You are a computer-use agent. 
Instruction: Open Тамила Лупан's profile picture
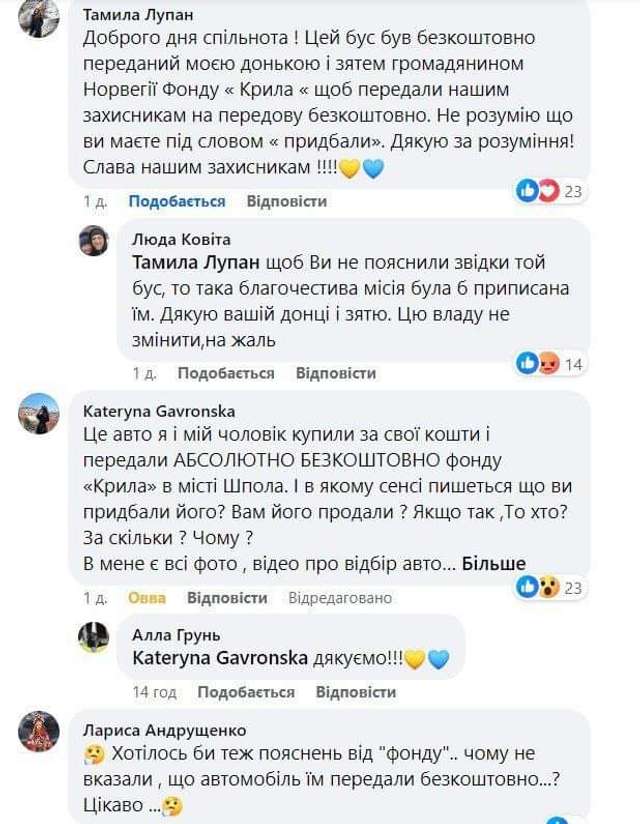point(38,17)
